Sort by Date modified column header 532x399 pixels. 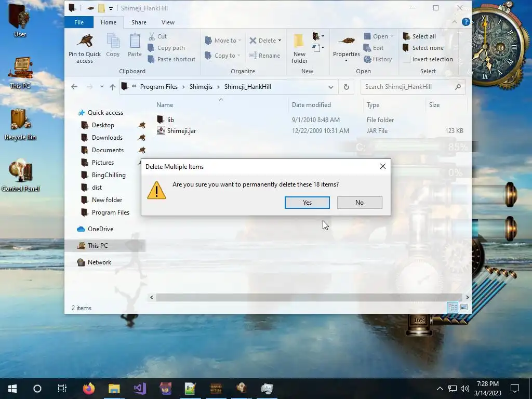(x=311, y=105)
